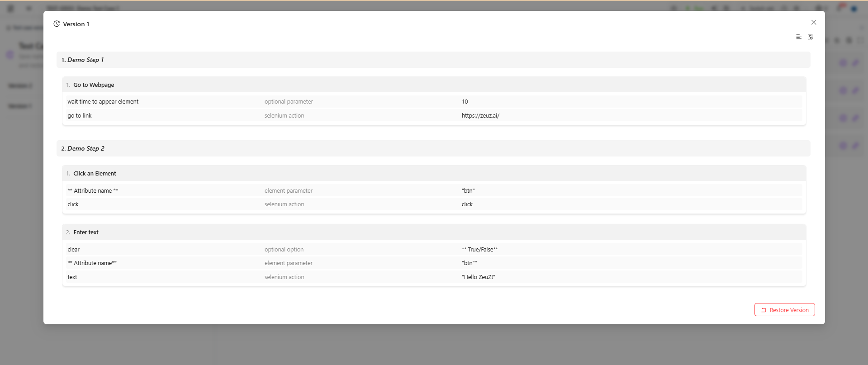Click the https://zeuz.ai/ value

(480, 116)
